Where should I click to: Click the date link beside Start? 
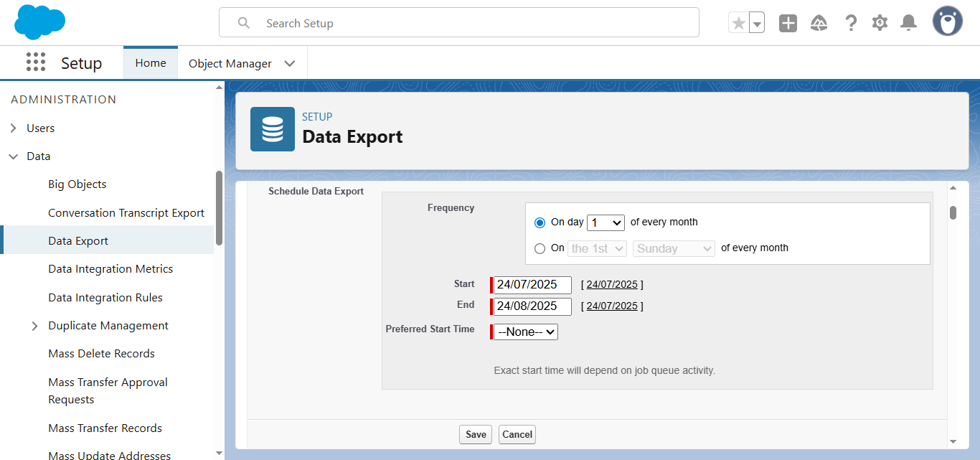(x=612, y=285)
